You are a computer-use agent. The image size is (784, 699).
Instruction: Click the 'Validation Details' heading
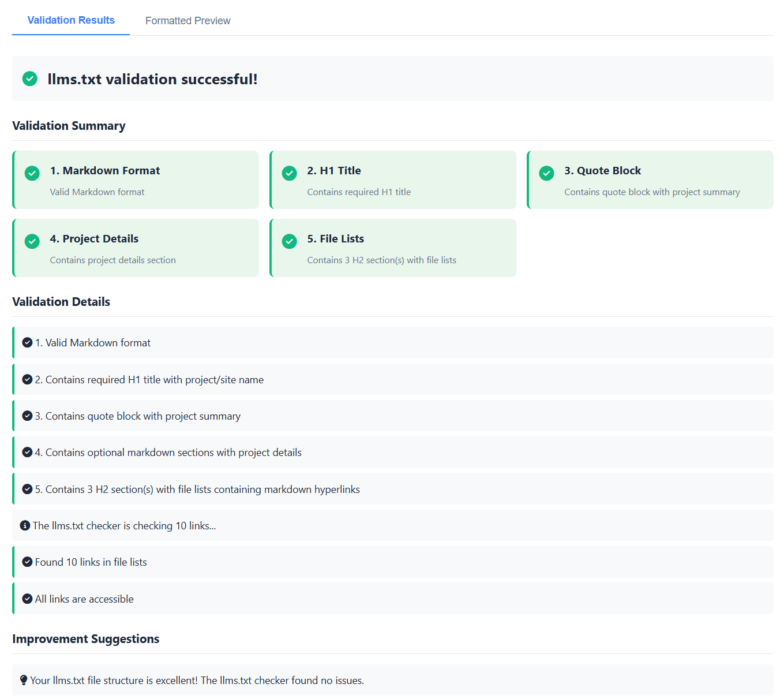pos(61,302)
